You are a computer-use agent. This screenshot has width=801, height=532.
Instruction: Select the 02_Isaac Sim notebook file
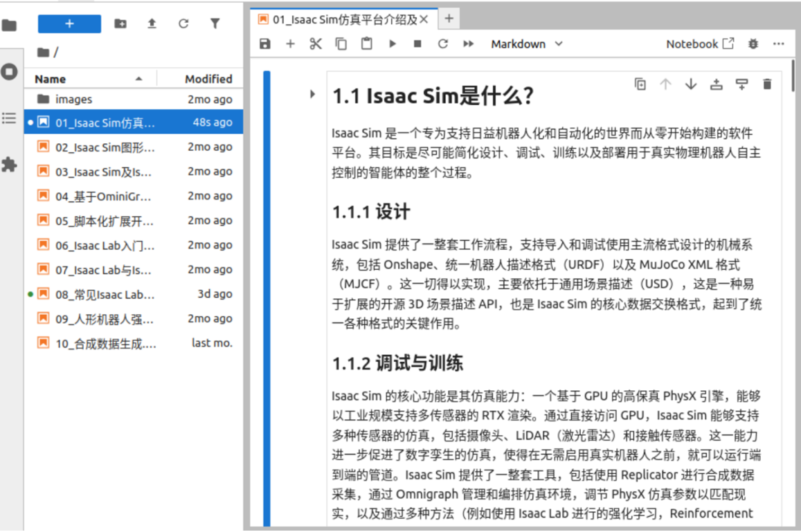click(134, 147)
